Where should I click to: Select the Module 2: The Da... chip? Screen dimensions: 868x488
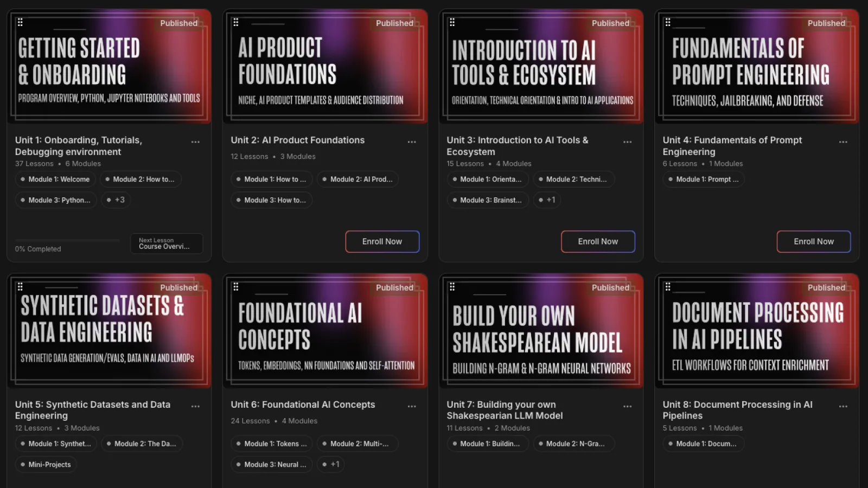click(142, 444)
